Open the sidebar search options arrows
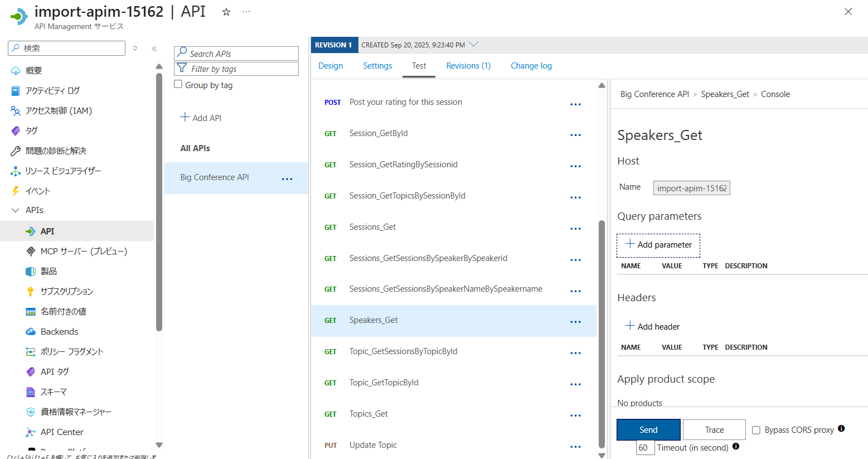Image resolution: width=868 pixels, height=459 pixels. coord(135,49)
